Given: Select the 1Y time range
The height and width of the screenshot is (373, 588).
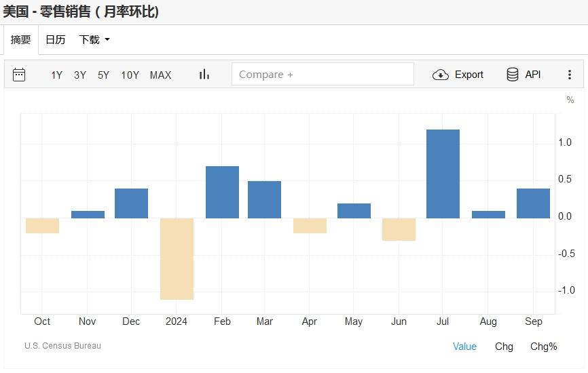Looking at the screenshot, I should pyautogui.click(x=56, y=75).
